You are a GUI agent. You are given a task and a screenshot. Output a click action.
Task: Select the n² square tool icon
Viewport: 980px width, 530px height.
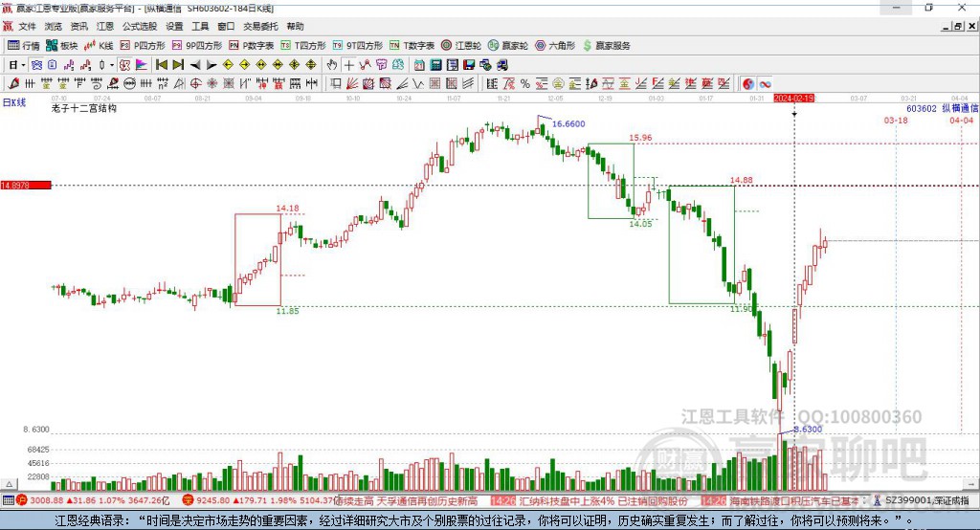tap(163, 84)
